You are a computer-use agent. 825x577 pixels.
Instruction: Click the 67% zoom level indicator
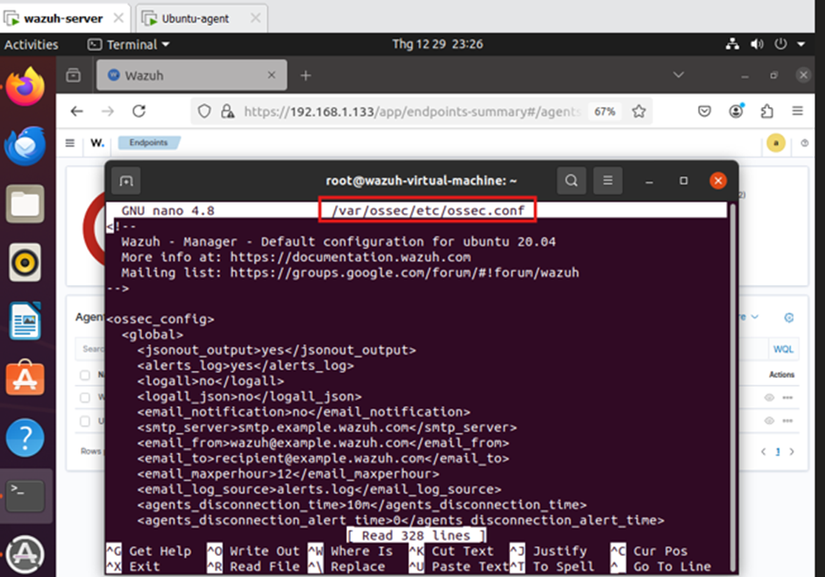(605, 112)
